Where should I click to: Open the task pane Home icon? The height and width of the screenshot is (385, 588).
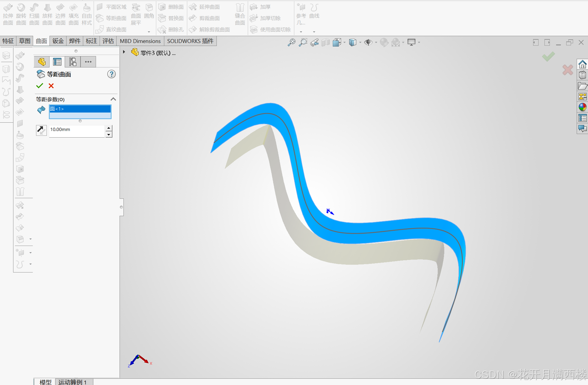click(x=582, y=64)
